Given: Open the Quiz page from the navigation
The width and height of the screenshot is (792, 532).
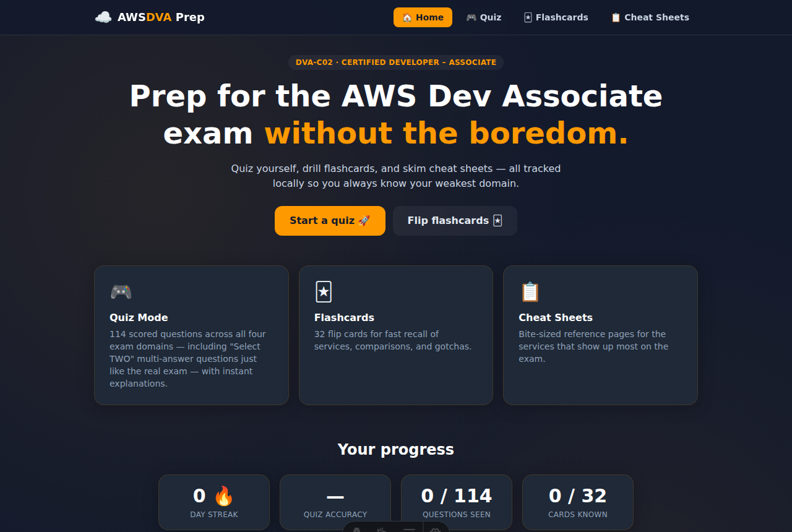Looking at the screenshot, I should click(484, 17).
